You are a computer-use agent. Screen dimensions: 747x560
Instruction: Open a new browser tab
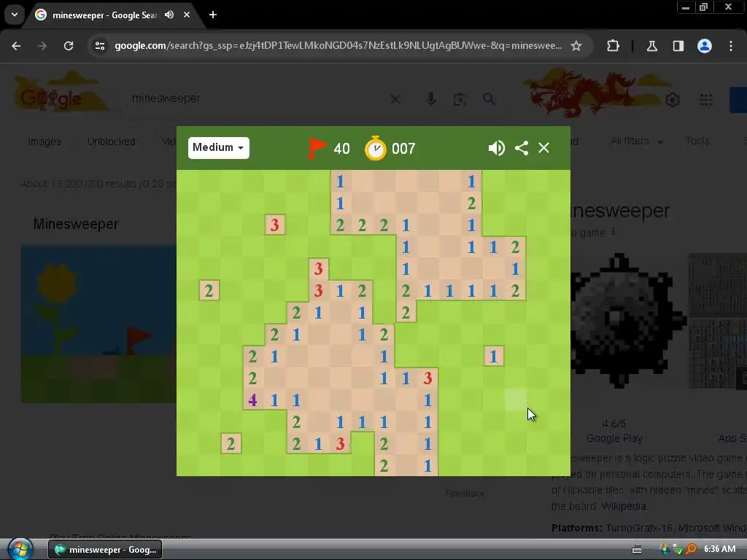(213, 15)
